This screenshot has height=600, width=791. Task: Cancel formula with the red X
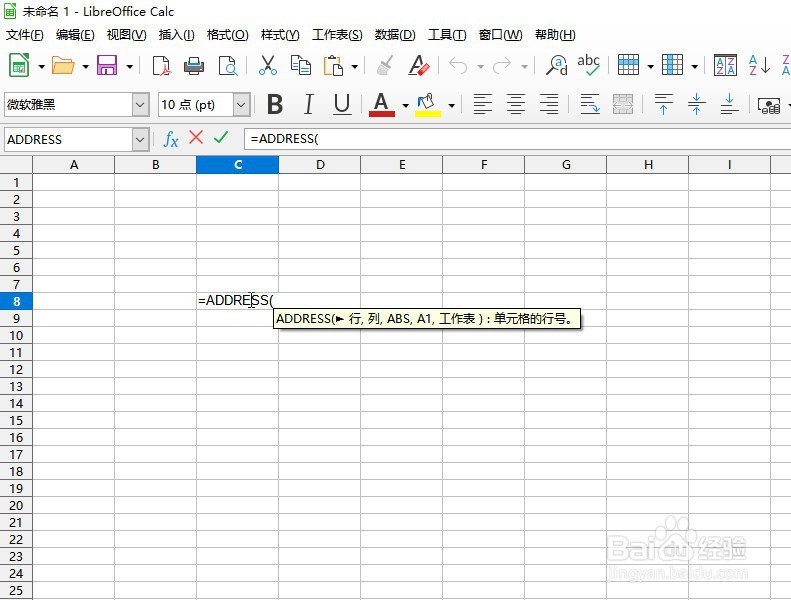pos(196,137)
